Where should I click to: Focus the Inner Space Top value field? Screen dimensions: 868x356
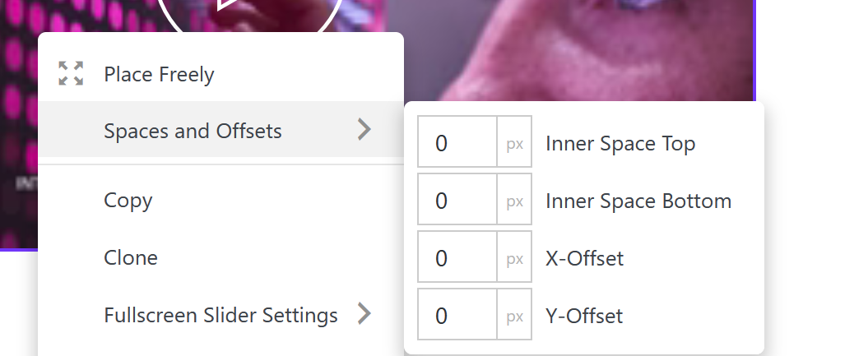coord(457,144)
